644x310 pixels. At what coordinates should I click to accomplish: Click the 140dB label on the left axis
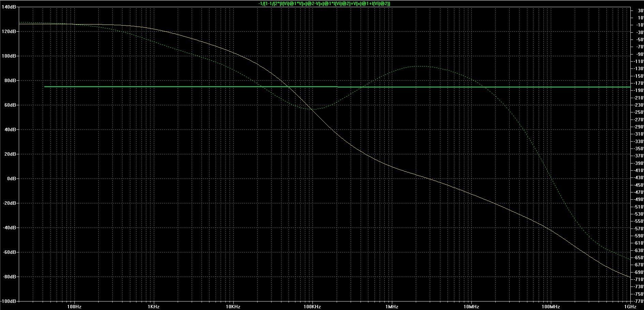pos(8,7)
